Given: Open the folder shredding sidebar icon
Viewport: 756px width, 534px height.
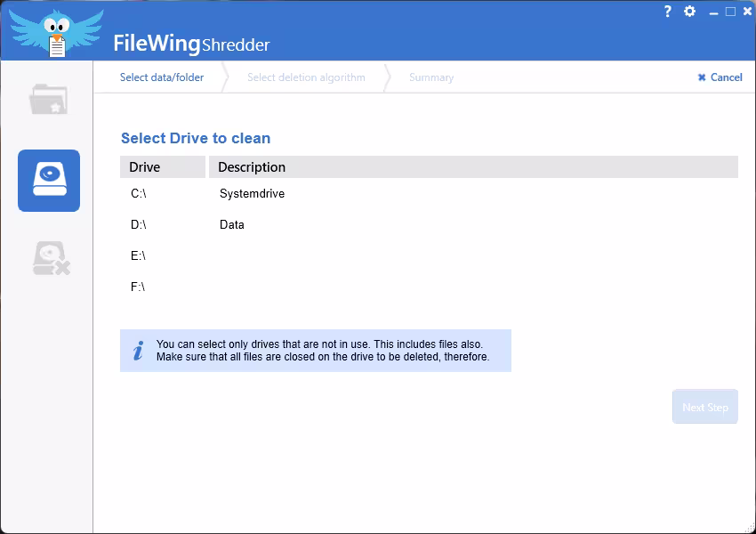Looking at the screenshot, I should (49, 100).
